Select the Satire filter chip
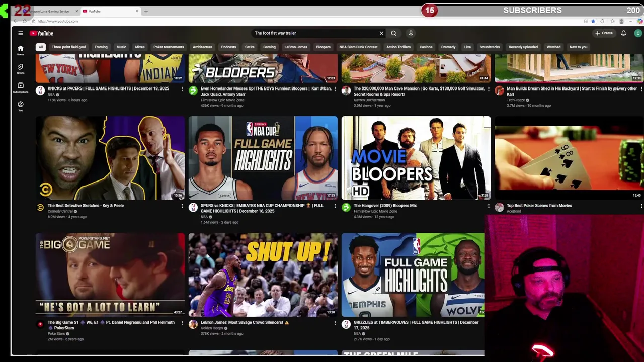644x362 pixels. coord(250,47)
